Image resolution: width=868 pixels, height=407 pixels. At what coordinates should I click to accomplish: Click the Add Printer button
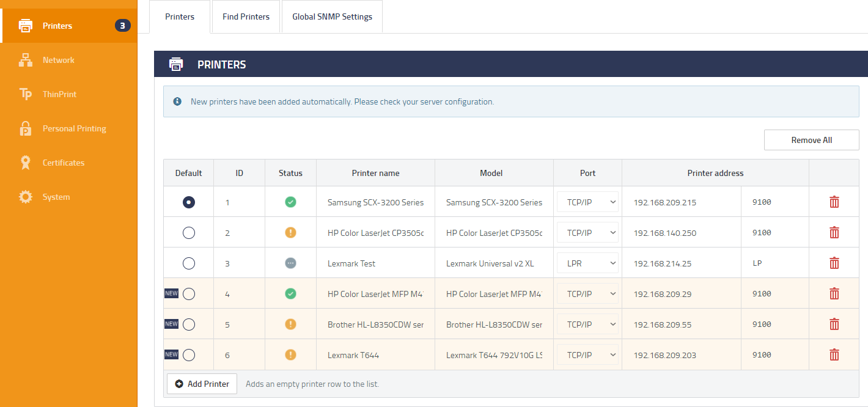[x=202, y=384]
